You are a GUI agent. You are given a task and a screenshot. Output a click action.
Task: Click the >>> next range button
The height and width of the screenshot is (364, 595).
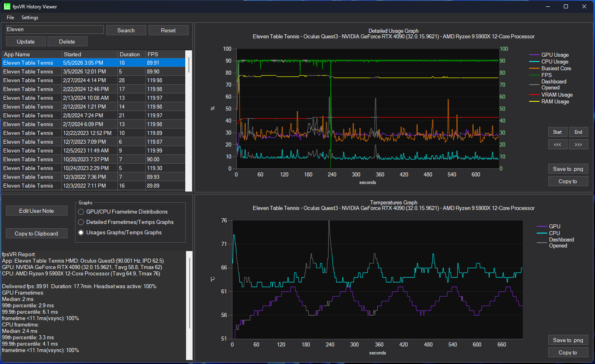(x=578, y=144)
